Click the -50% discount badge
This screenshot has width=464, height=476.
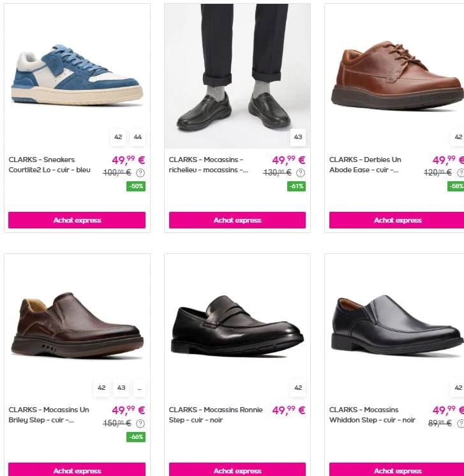pos(136,186)
